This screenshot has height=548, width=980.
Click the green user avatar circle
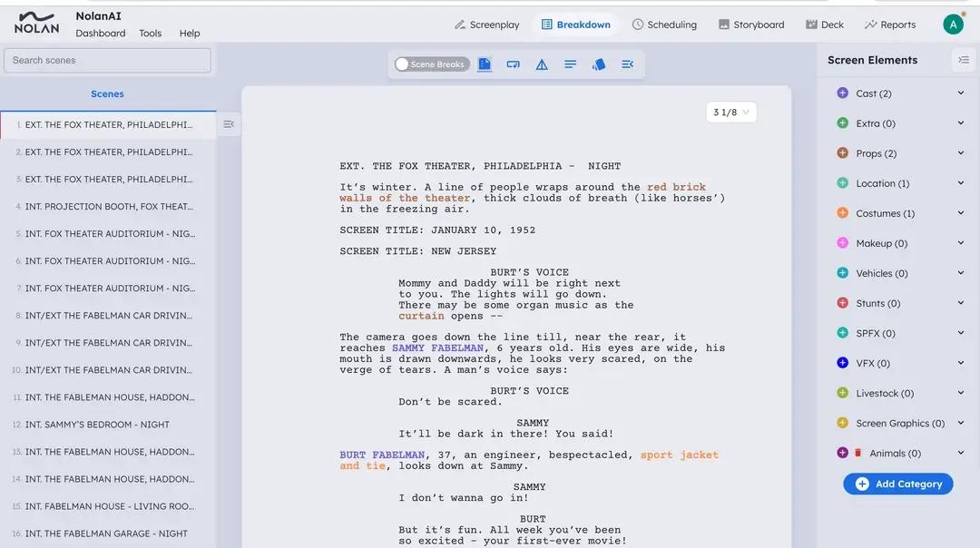tap(953, 23)
